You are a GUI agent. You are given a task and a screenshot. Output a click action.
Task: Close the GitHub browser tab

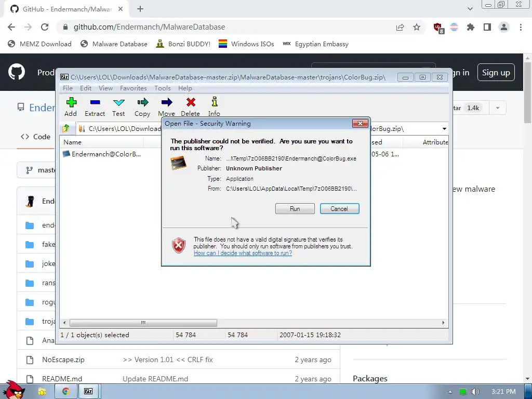121,9
